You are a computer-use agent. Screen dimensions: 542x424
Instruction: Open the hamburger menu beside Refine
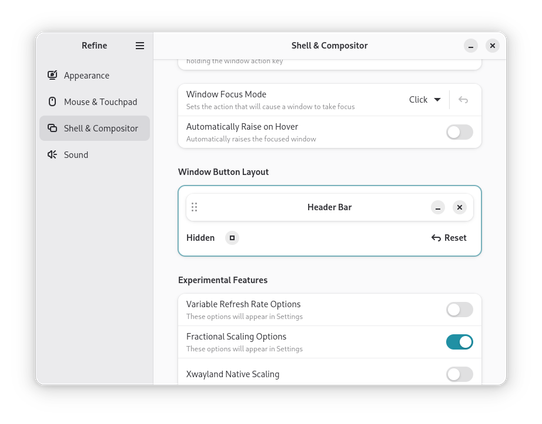coord(140,46)
